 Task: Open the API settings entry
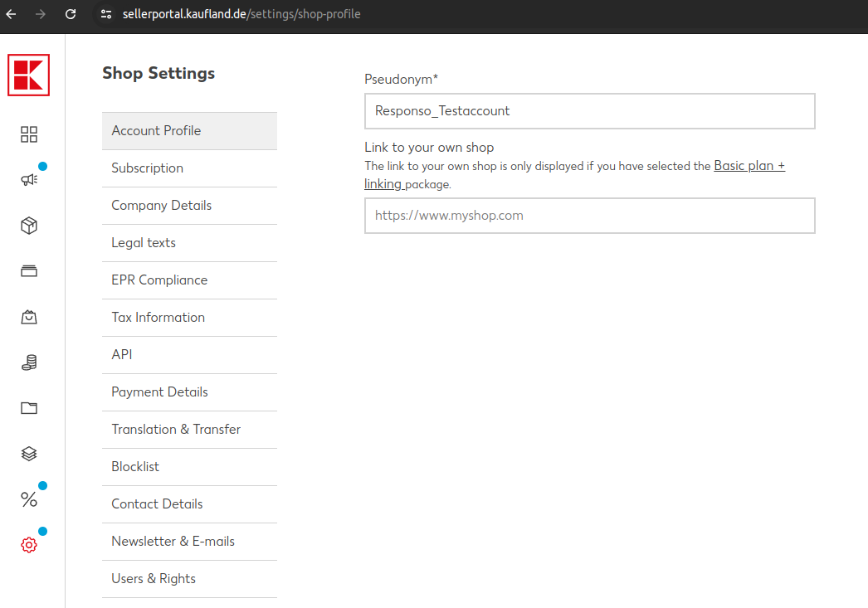pos(122,355)
